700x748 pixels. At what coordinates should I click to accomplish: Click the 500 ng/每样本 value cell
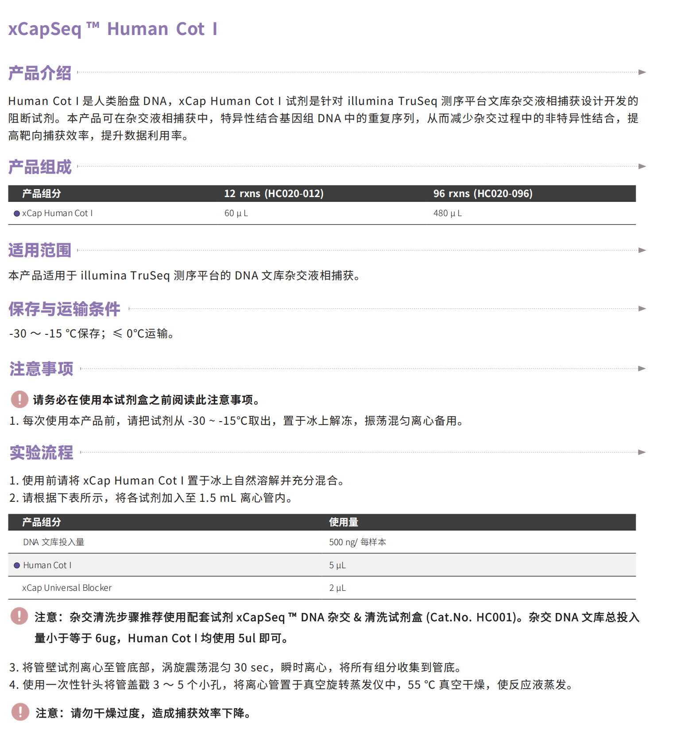(357, 542)
